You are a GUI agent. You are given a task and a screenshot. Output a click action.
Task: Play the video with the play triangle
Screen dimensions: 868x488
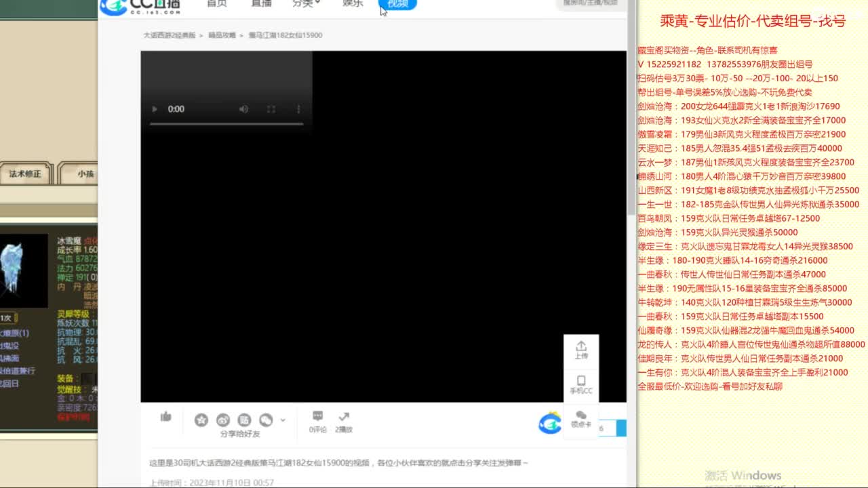[x=155, y=109]
